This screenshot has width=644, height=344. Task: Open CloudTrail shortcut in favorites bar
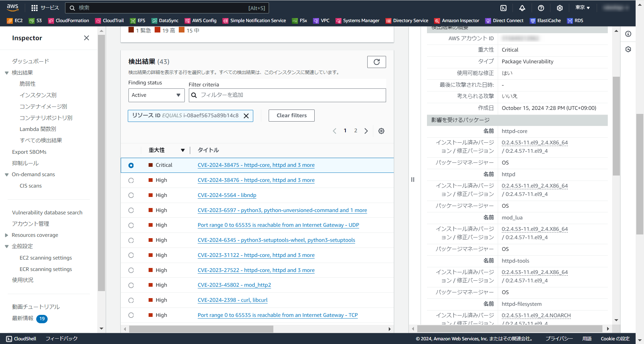110,20
